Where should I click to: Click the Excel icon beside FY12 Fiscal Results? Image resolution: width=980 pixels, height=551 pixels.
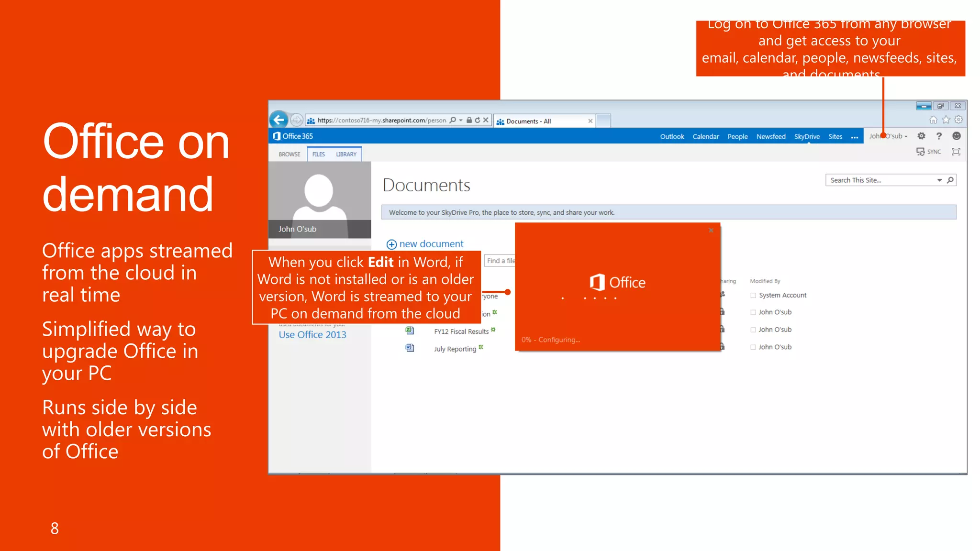tap(410, 331)
